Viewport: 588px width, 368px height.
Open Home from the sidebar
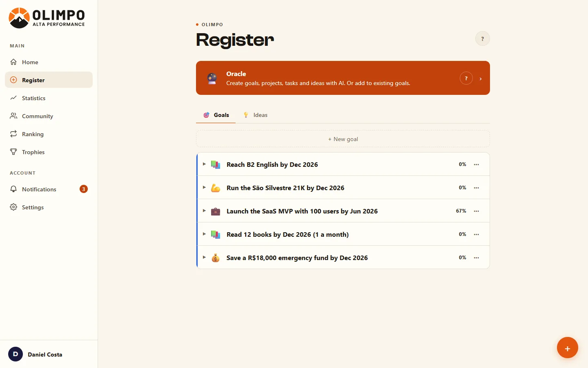pos(49,62)
